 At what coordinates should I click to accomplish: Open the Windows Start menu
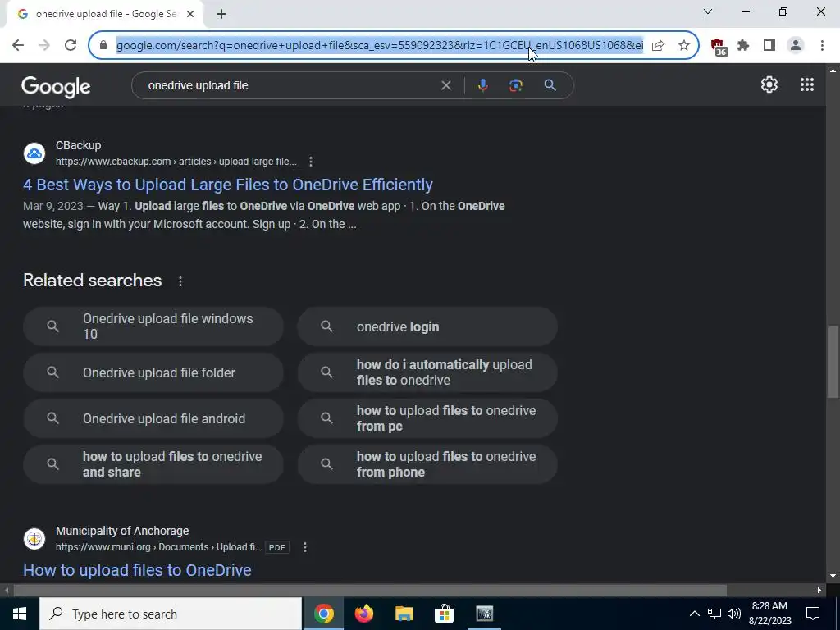(20, 614)
